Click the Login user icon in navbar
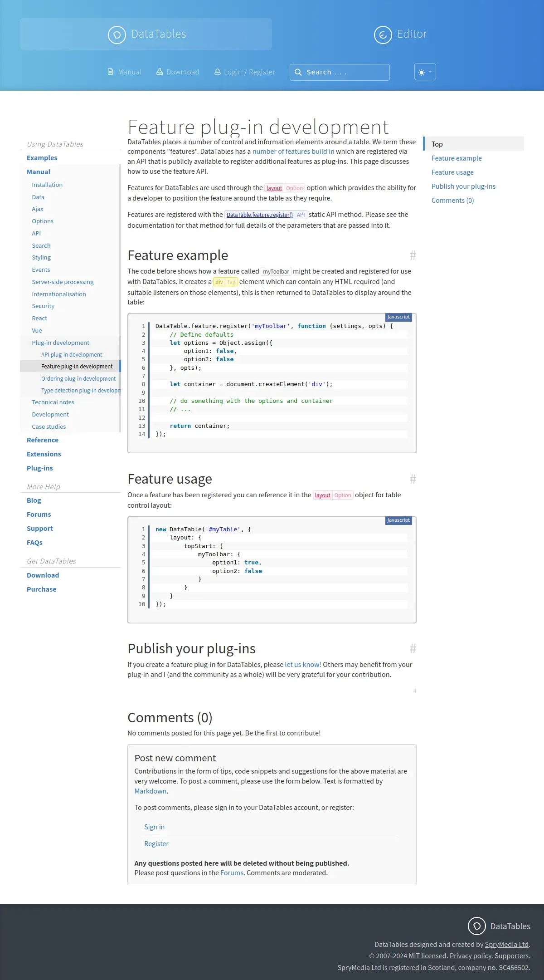The width and height of the screenshot is (544, 980). pos(218,72)
